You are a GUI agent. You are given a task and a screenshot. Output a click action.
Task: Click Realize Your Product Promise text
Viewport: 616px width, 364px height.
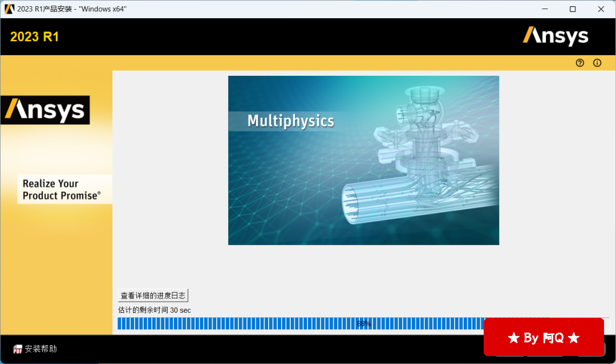(x=62, y=190)
